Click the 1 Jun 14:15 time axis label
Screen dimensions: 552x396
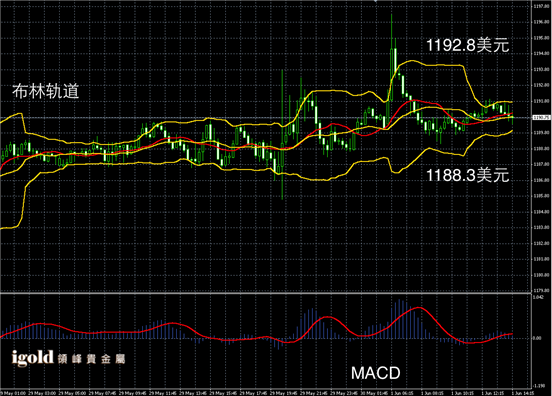(523, 393)
